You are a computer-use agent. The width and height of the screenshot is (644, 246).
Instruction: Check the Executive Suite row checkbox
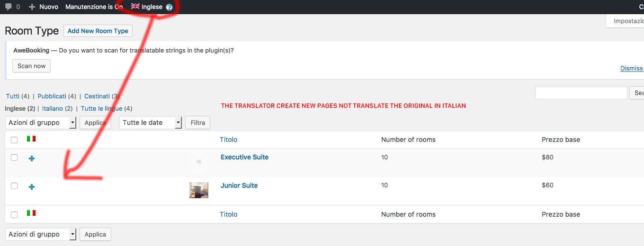(x=14, y=158)
